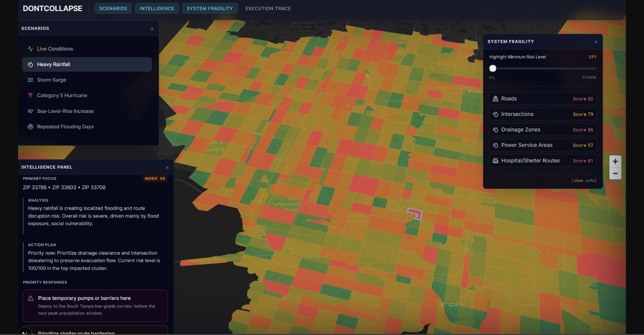The height and width of the screenshot is (335, 644).
Task: Click the Hospital/Shelter Routes building icon
Action: 495,161
